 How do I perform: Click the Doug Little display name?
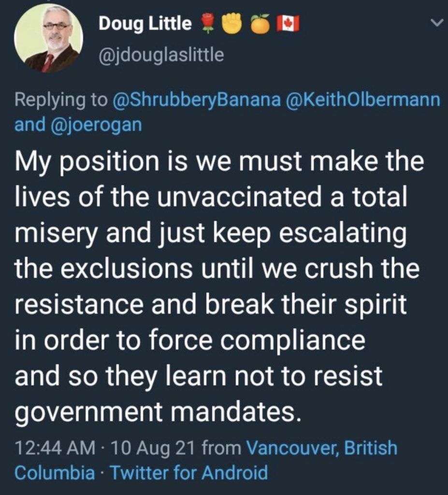click(145, 23)
